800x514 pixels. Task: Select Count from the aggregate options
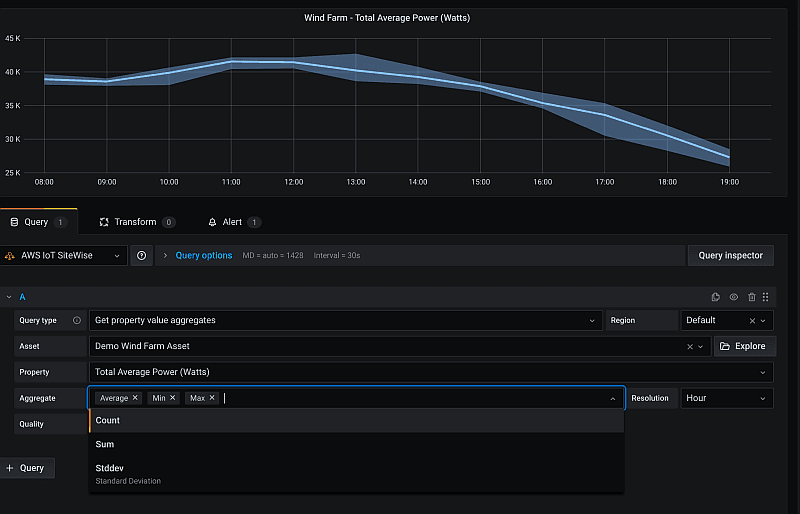(x=108, y=421)
